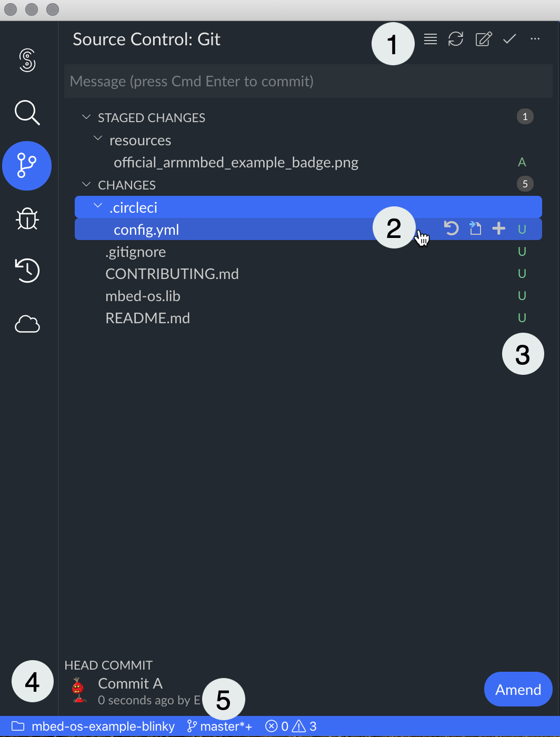The height and width of the screenshot is (737, 560).
Task: Open the Run and Debug view
Action: (27, 219)
